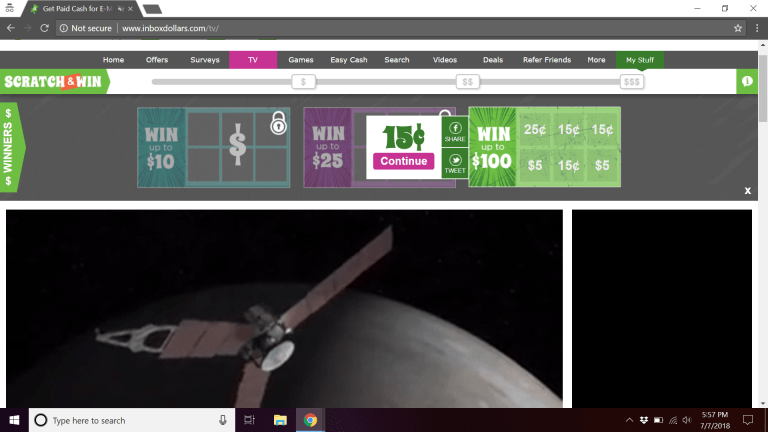Click the Scratch & Win logo

[54, 81]
